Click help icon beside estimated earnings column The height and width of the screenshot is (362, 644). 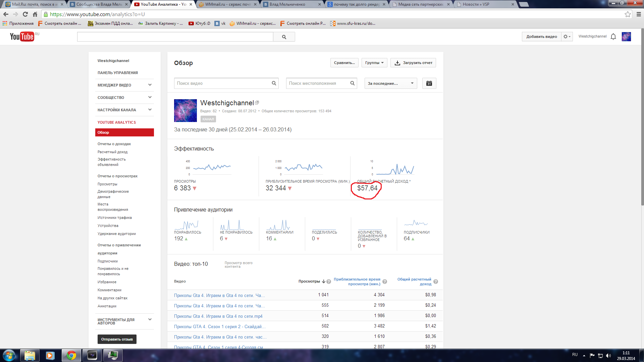436,282
